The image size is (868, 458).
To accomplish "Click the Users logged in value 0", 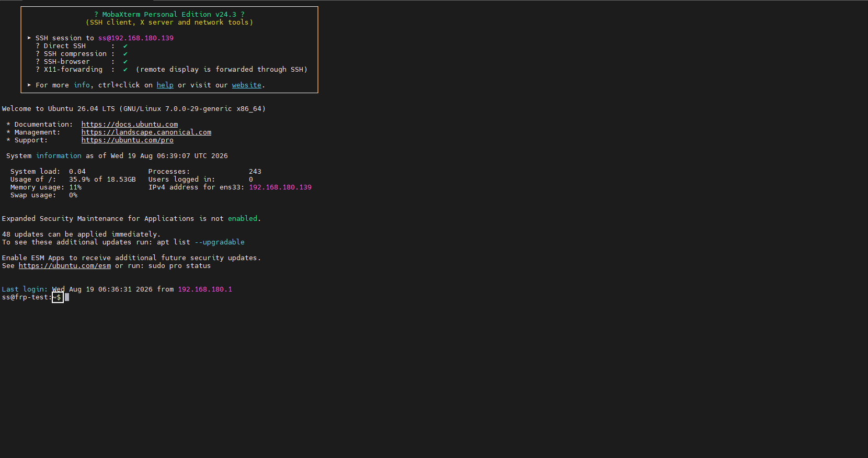I will tap(251, 180).
